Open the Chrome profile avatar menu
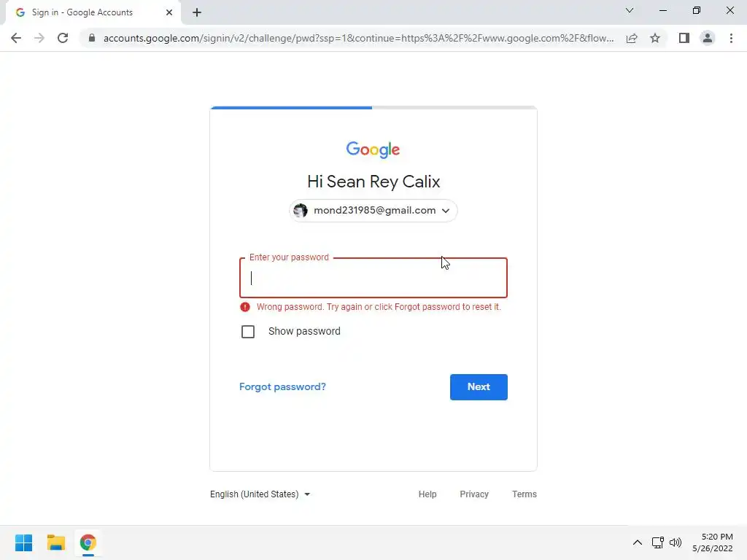Viewport: 747px width, 560px height. [x=708, y=38]
